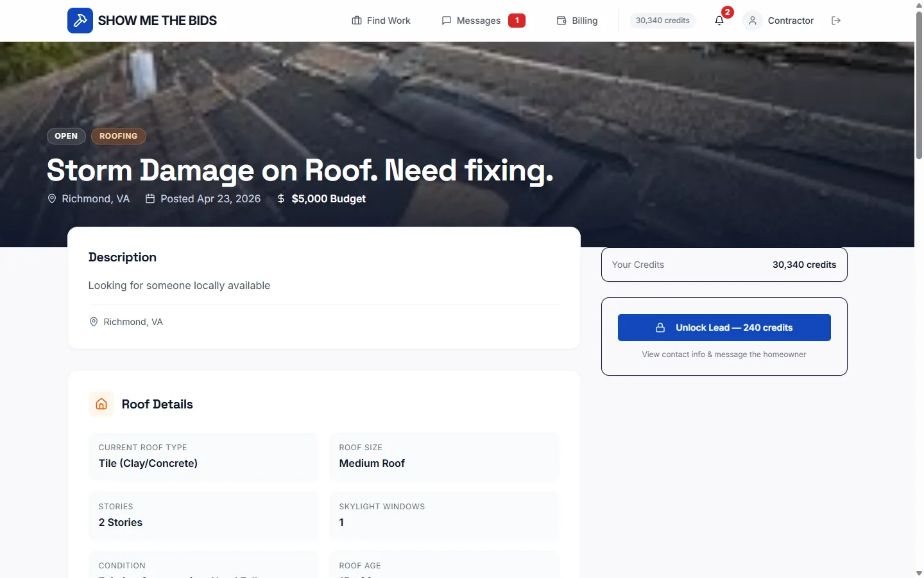This screenshot has width=924, height=578.
Task: Click the Roof Details heading
Action: [x=157, y=405]
